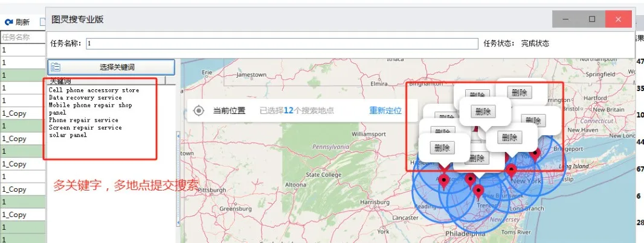Screen dimensions: 644x243
Task: Click the 关键词 column header
Action: 106,81
